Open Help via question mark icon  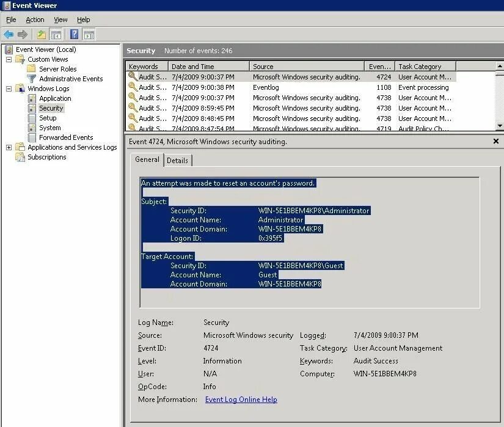click(x=75, y=34)
